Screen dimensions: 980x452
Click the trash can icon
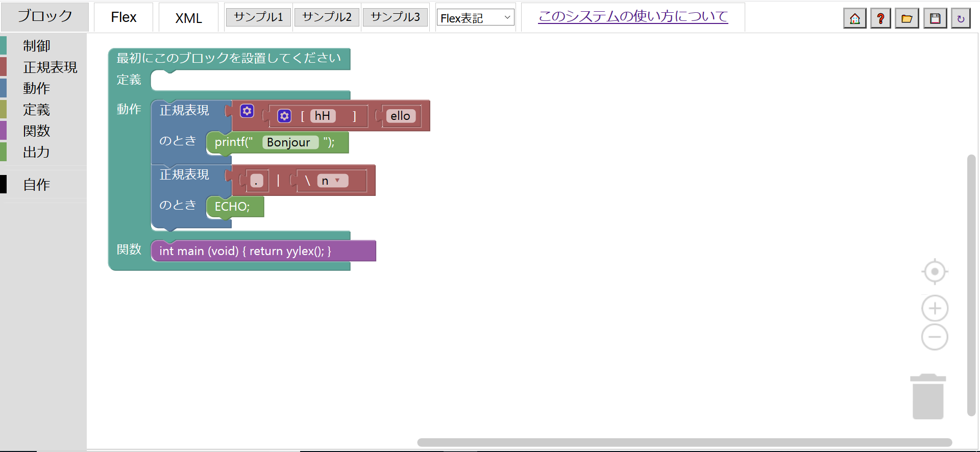click(928, 397)
